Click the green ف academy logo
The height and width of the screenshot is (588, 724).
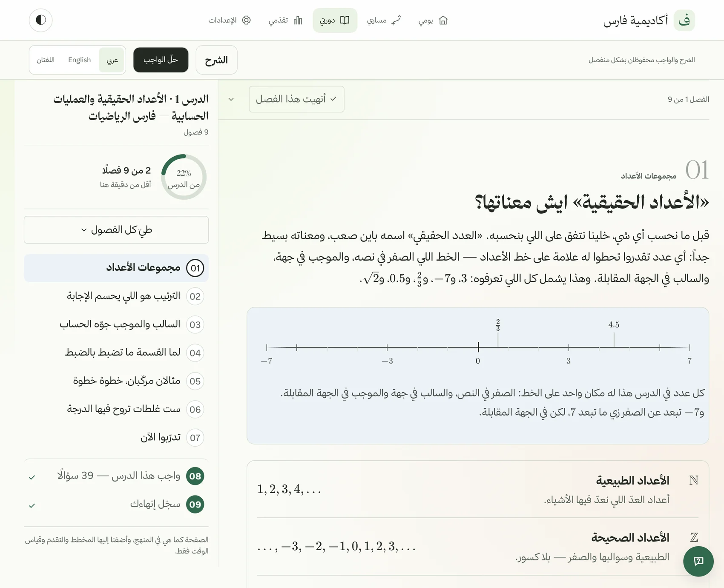tap(684, 20)
